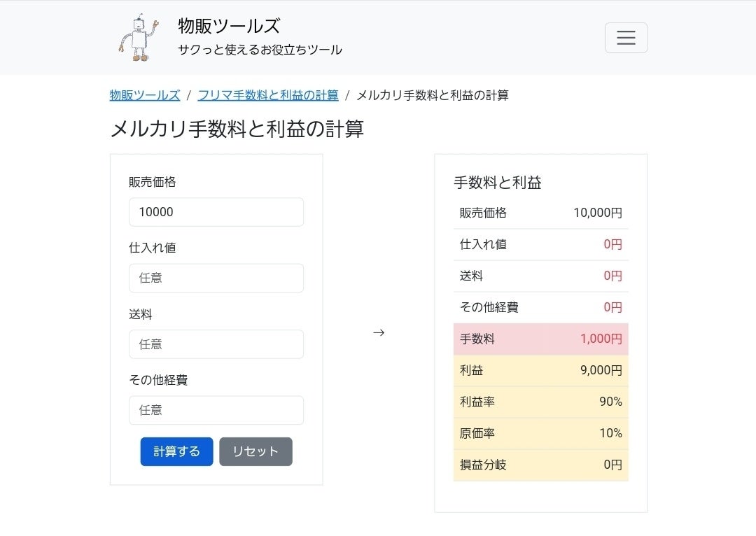Click the 原価率 result row
The image size is (756, 536).
point(540,433)
